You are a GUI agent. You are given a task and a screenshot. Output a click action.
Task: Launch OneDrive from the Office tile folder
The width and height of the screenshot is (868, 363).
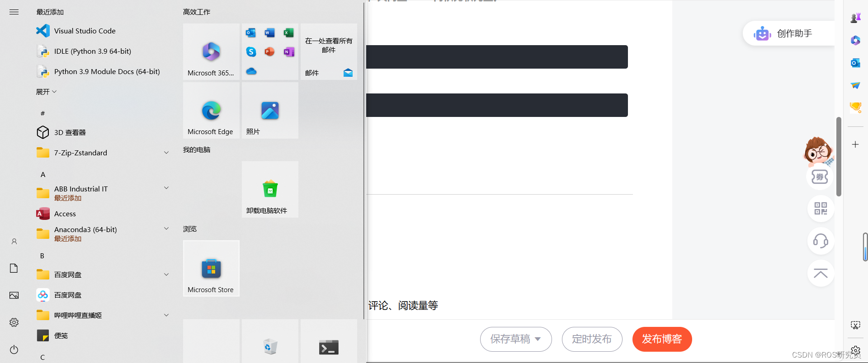tap(251, 71)
